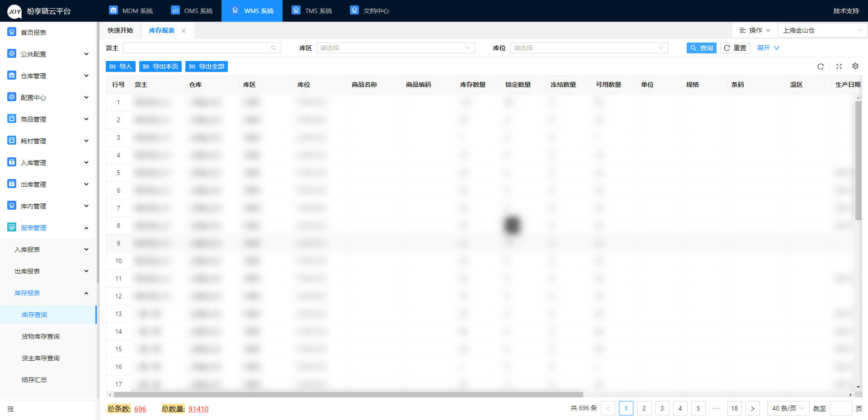This screenshot has height=420, width=868.
Task: Go to page 5
Action: tap(698, 408)
